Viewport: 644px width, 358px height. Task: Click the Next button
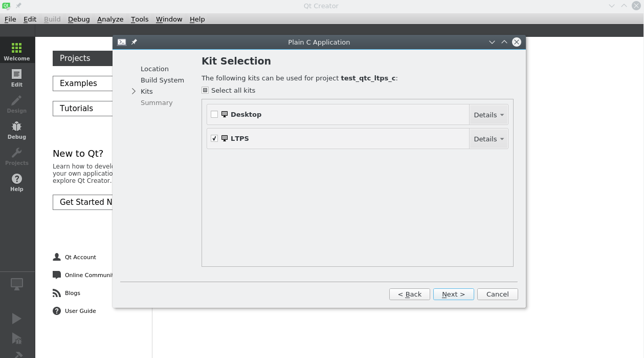(453, 294)
